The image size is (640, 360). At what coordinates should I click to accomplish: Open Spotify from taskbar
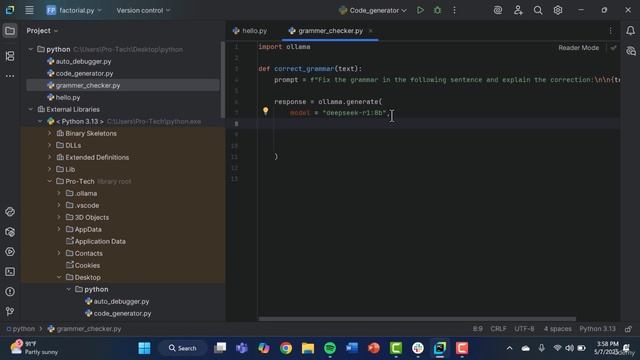pyautogui.click(x=330, y=348)
